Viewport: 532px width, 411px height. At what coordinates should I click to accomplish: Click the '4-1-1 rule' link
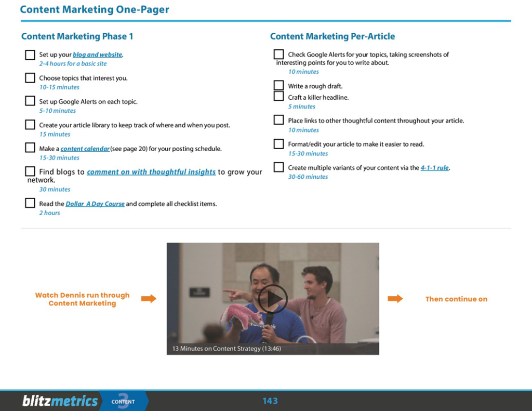434,168
